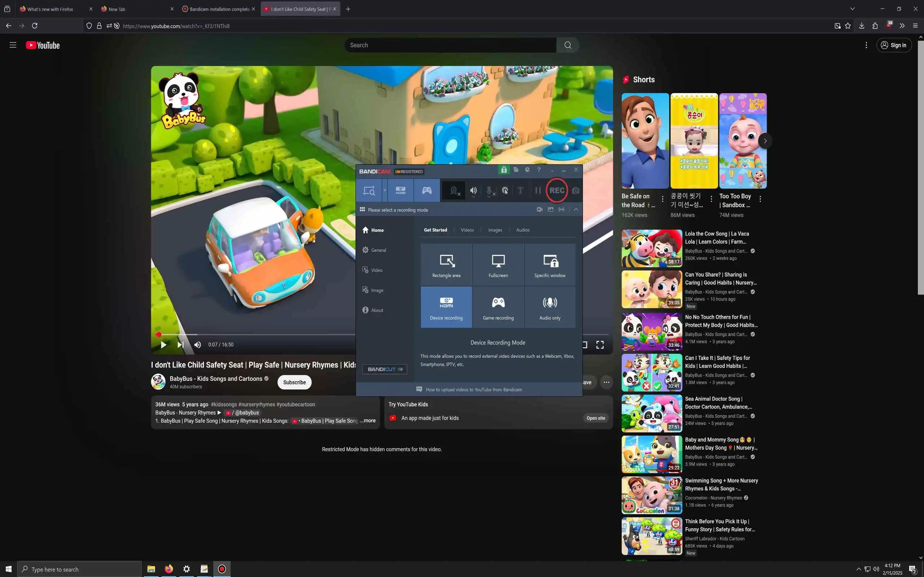Image resolution: width=924 pixels, height=577 pixels.
Task: Open General settings in Bandicam sidebar
Action: coord(378,250)
